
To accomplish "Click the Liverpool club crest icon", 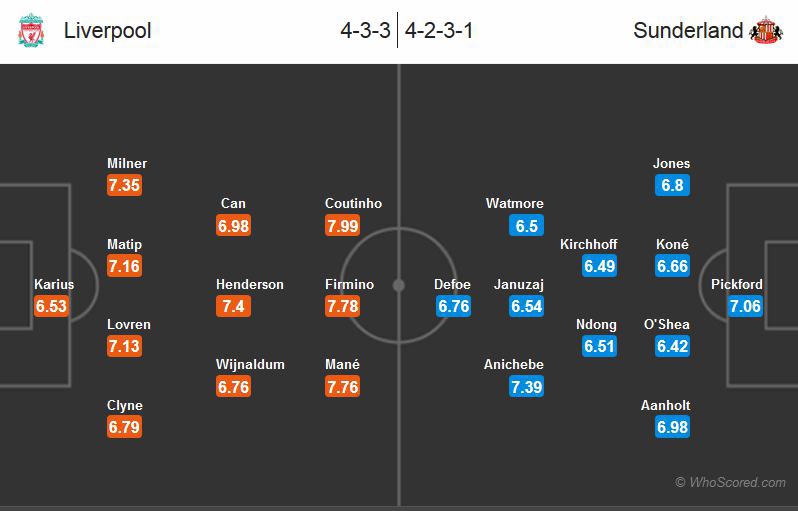I will tap(31, 31).
